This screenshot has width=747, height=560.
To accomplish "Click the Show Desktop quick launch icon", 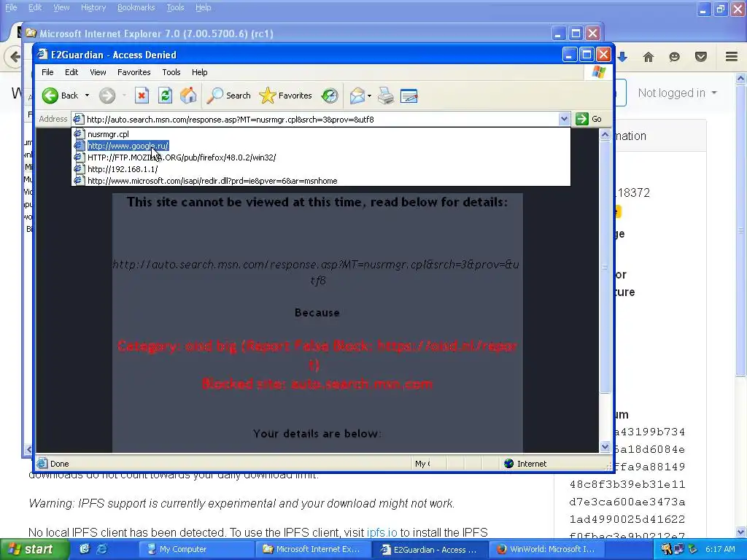I will (x=85, y=549).
